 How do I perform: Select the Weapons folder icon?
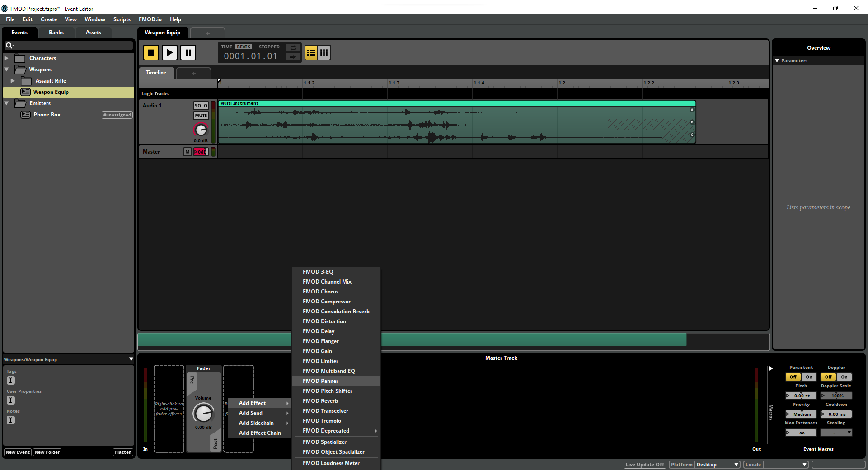tap(20, 70)
